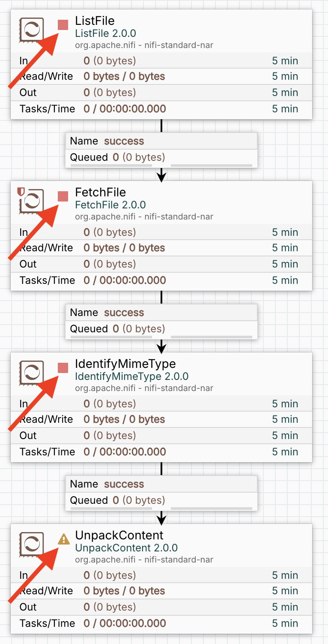Click the red stopped indicator on ListFile

tap(63, 25)
